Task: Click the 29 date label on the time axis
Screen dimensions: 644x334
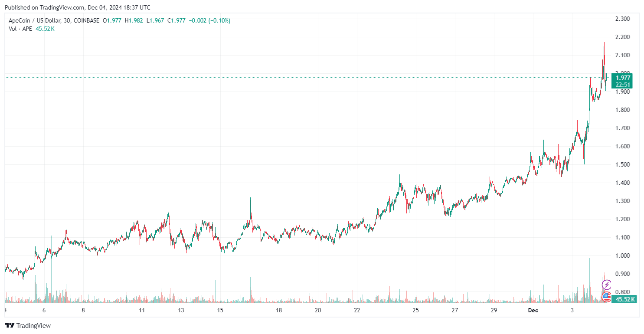Action: pyautogui.click(x=494, y=310)
